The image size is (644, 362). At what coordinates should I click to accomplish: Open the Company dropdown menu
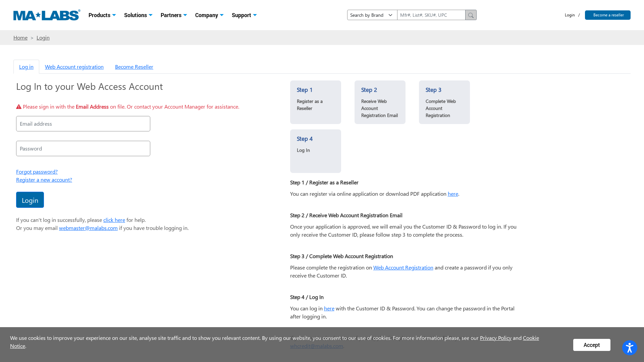click(x=209, y=15)
